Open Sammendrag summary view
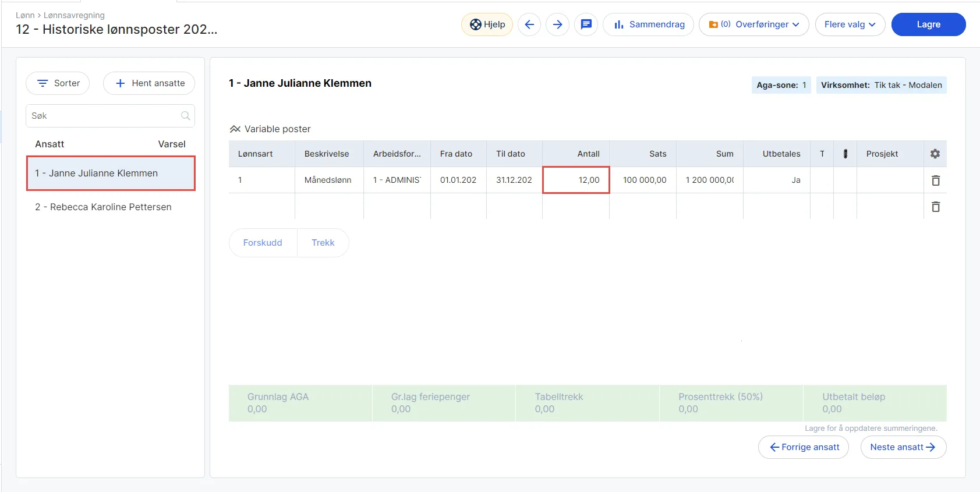Screen dimensions: 980x492 click(648, 24)
